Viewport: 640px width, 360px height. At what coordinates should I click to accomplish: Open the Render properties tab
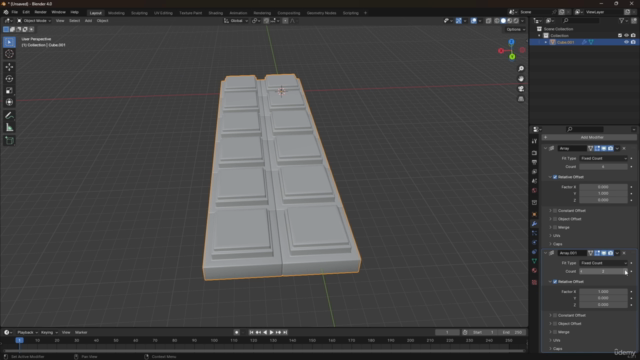click(534, 153)
